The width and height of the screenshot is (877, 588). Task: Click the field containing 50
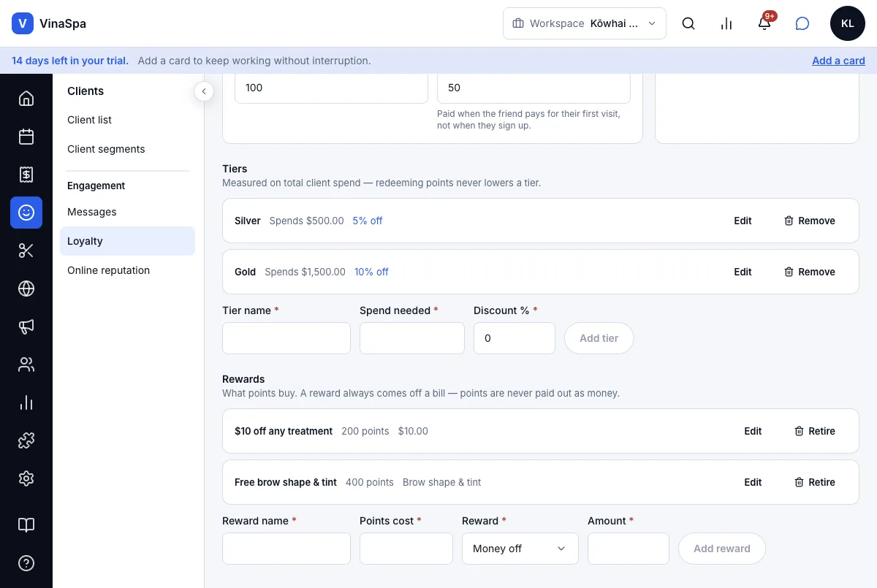(534, 88)
